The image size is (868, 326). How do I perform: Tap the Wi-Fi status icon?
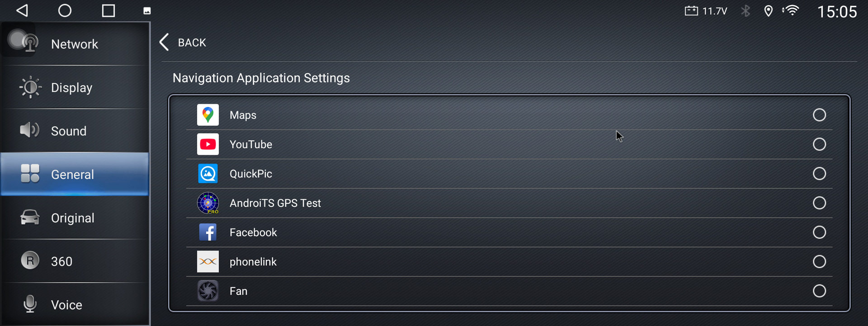pyautogui.click(x=791, y=10)
